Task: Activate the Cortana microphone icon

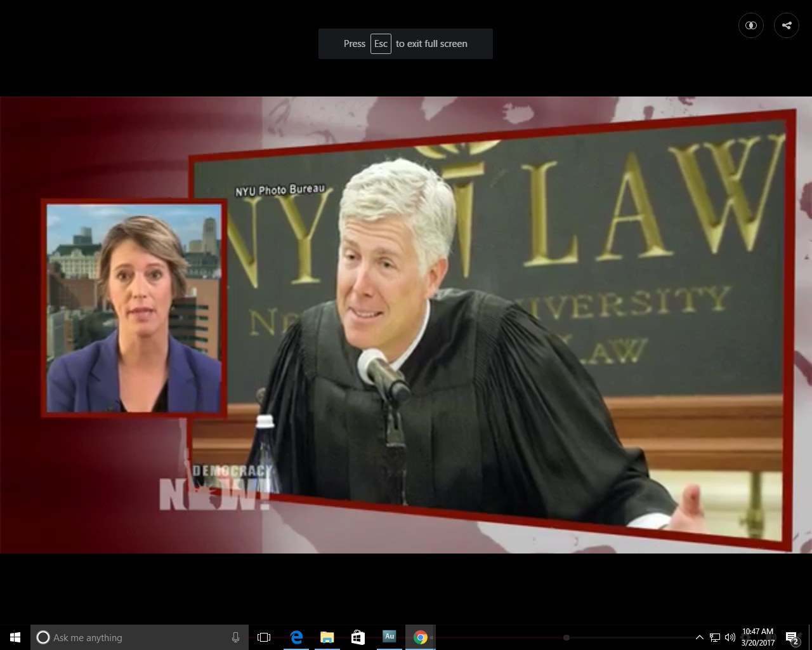Action: (x=235, y=637)
